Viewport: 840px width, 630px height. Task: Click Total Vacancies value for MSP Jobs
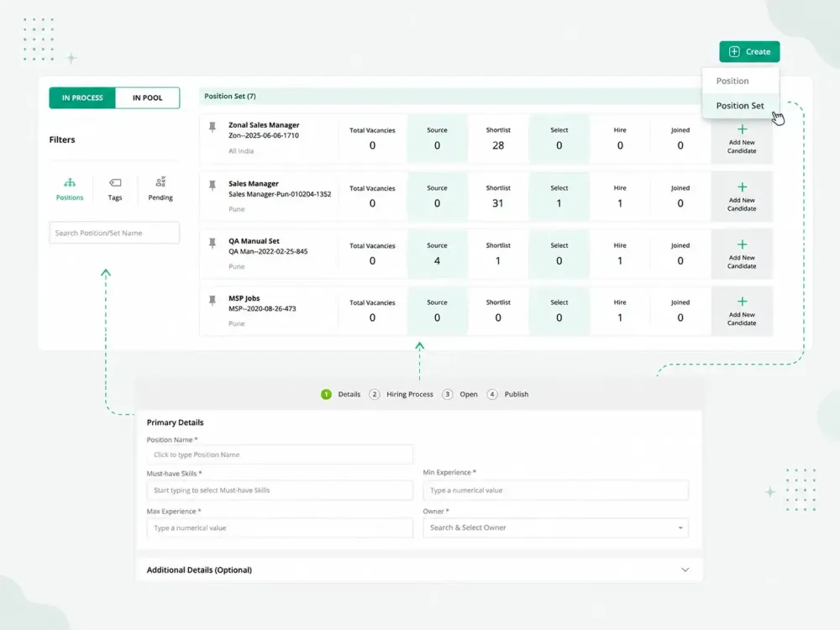(x=372, y=318)
